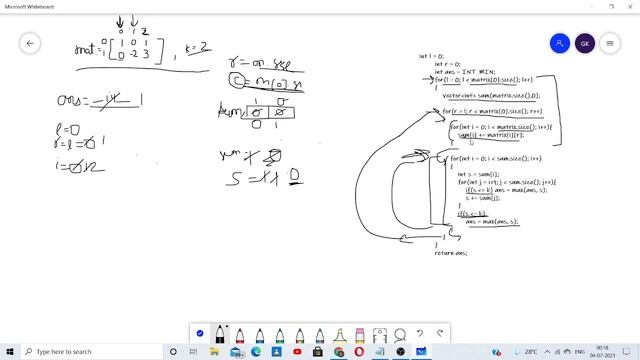Open the volume tray icon
This screenshot has height=360, width=640.
tap(567, 351)
